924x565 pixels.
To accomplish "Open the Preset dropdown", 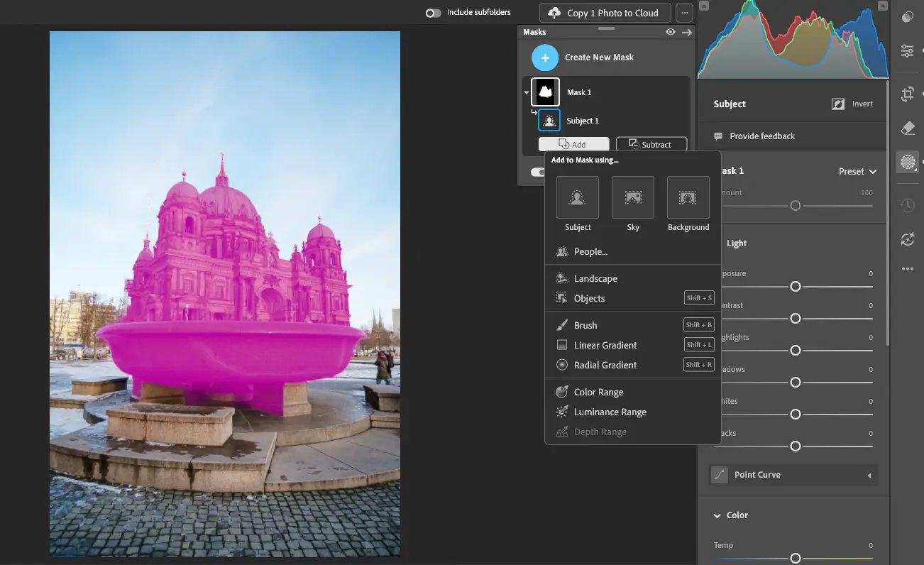I will tap(857, 171).
